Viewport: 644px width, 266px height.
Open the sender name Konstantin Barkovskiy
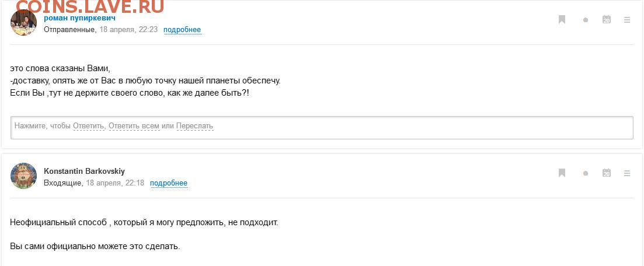pos(84,171)
